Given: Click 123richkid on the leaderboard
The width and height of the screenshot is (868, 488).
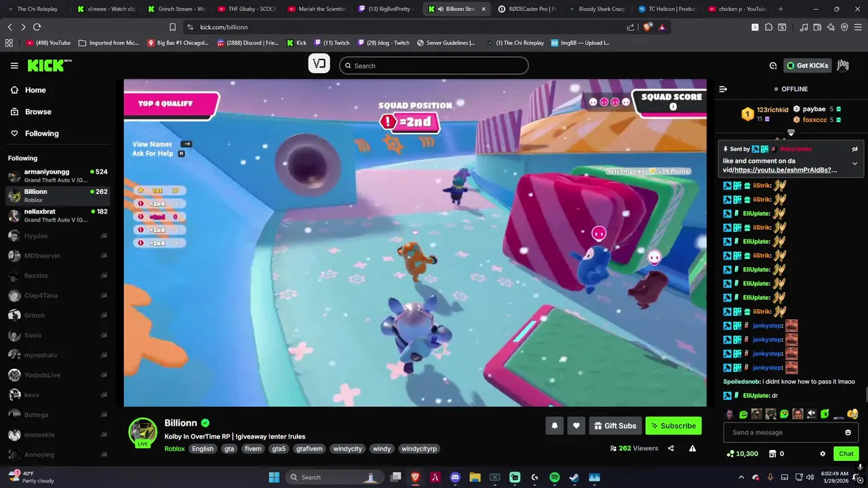Looking at the screenshot, I should click(772, 110).
